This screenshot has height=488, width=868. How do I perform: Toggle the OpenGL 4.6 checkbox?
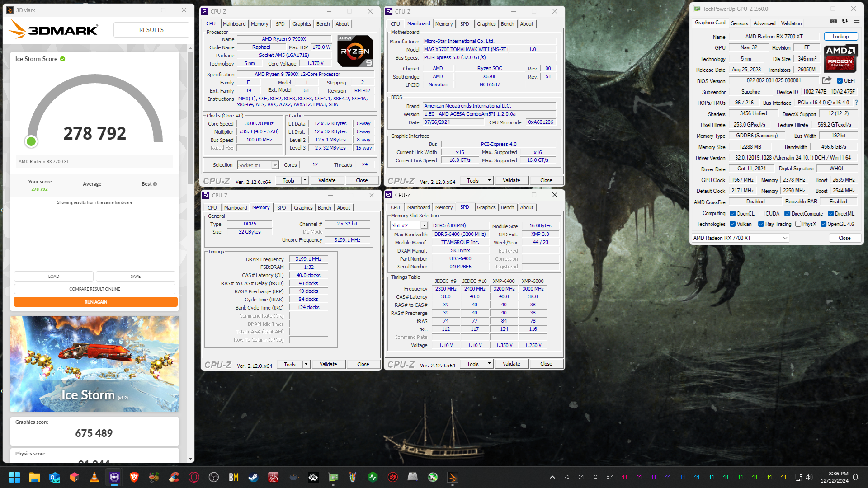(x=823, y=224)
